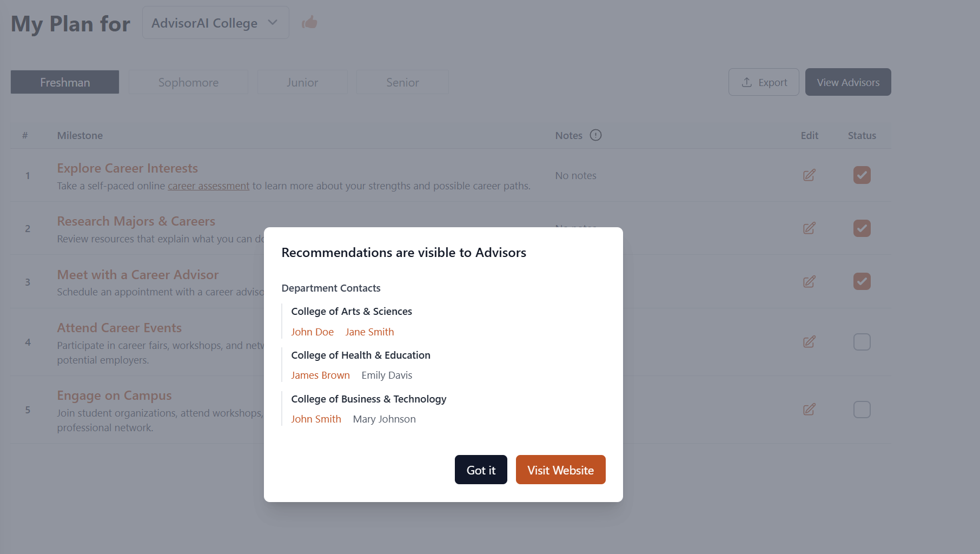
Task: Edit the Attend Career Events milestone
Action: point(809,342)
